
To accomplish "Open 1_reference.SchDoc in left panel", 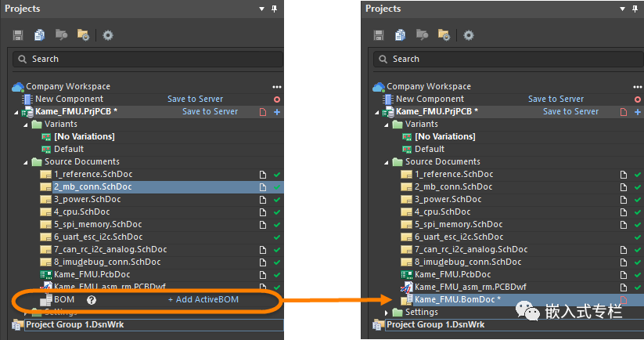I will tap(93, 175).
